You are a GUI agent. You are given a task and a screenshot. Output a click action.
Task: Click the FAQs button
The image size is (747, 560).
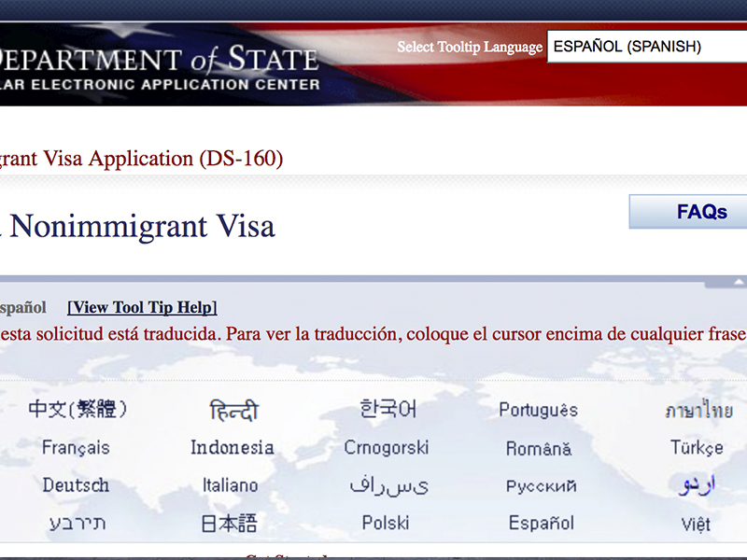(x=700, y=212)
